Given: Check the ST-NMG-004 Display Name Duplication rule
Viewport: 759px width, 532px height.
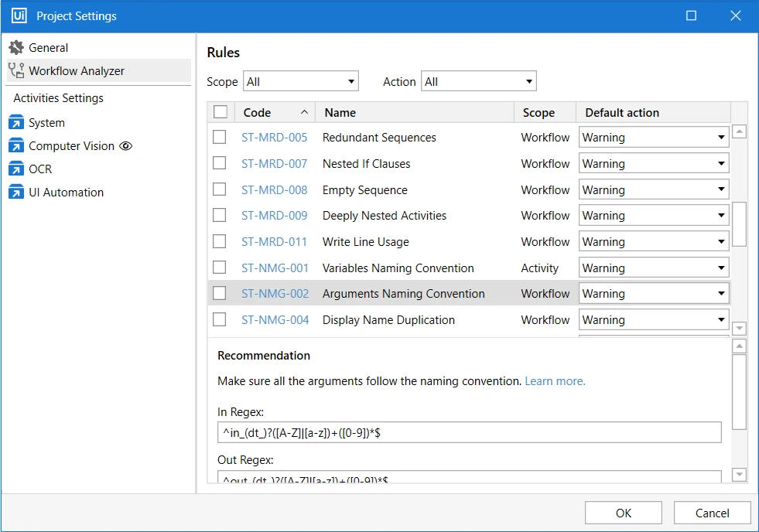Looking at the screenshot, I should click(219, 319).
